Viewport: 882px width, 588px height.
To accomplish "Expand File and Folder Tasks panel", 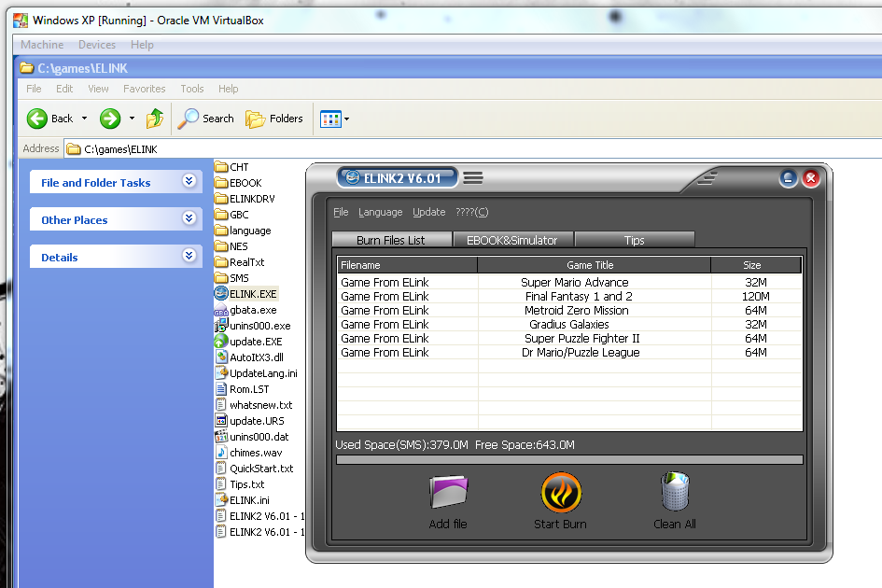I will pos(189,181).
